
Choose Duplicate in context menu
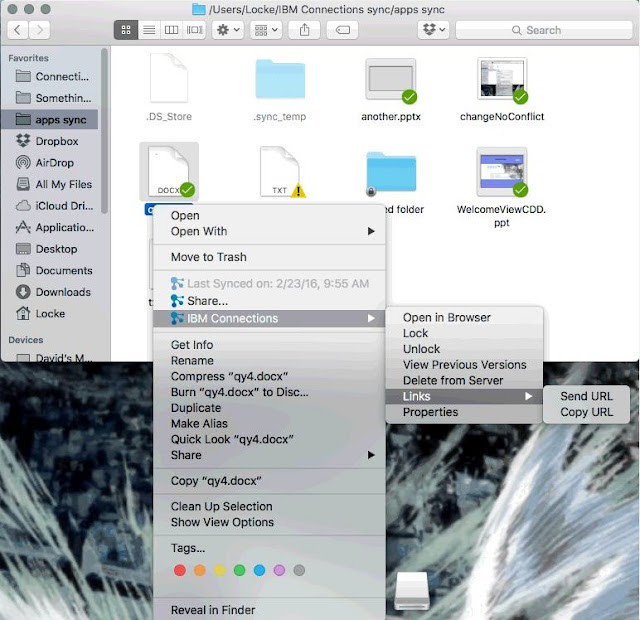(269, 408)
